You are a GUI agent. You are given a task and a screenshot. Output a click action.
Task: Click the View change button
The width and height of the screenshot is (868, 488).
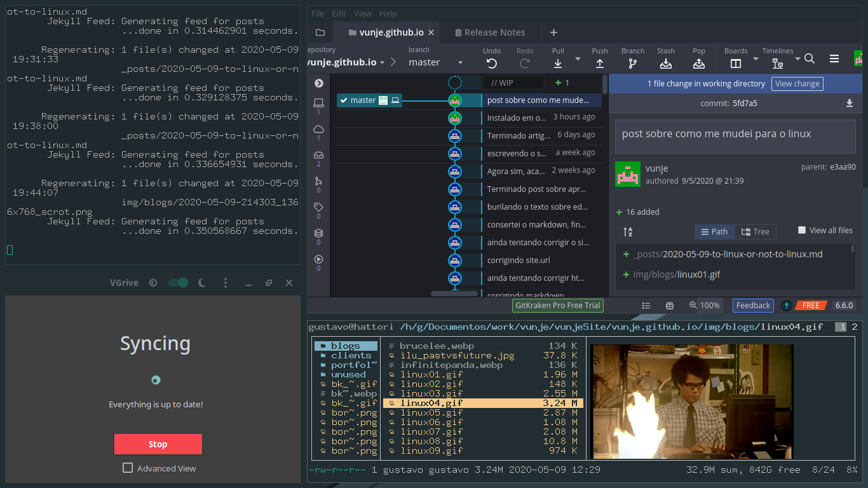797,83
